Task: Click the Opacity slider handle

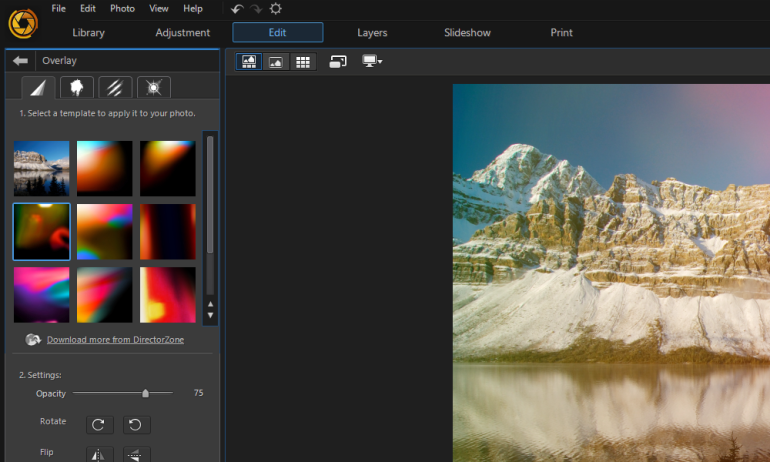Action: pos(146,393)
